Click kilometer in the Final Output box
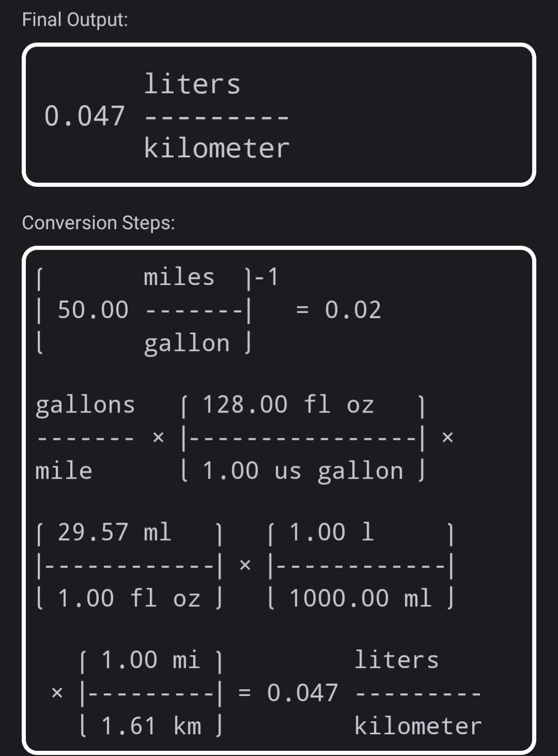This screenshot has width=558, height=756. 217,148
